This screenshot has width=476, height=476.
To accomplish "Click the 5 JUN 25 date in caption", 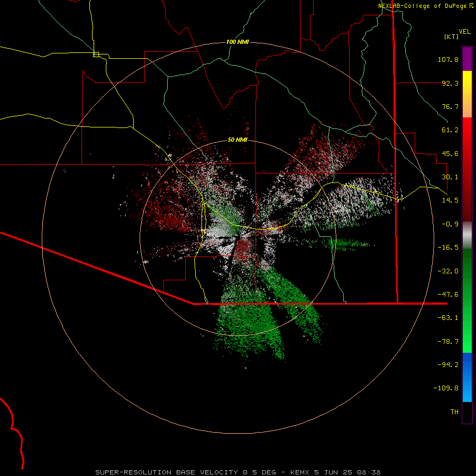I will (x=334, y=472).
